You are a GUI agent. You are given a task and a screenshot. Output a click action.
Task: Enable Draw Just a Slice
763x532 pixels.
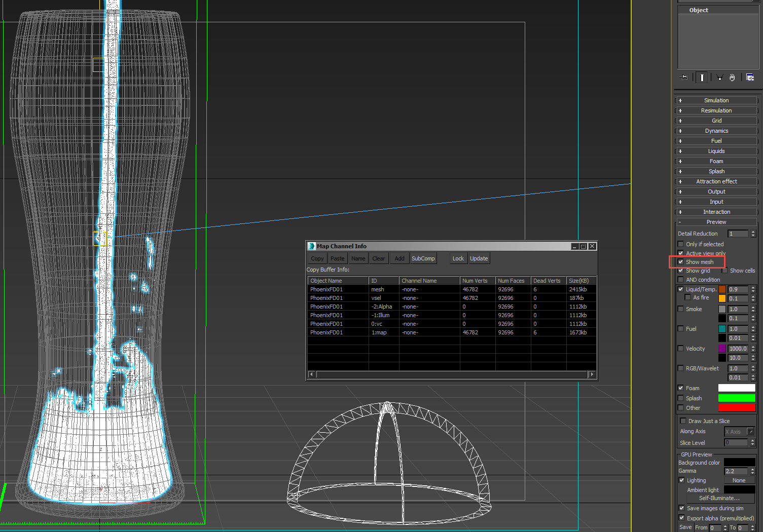tap(683, 421)
